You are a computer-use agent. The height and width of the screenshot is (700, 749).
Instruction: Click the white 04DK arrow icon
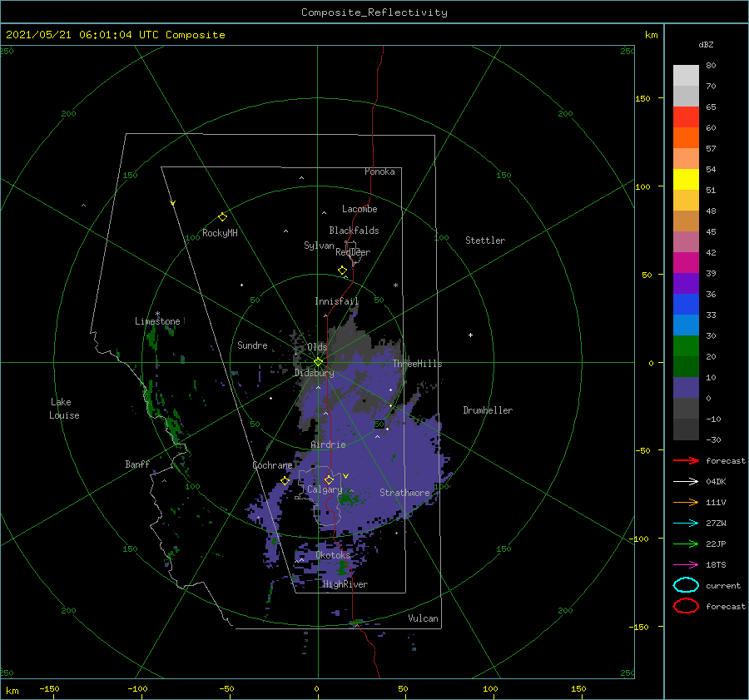tap(686, 482)
